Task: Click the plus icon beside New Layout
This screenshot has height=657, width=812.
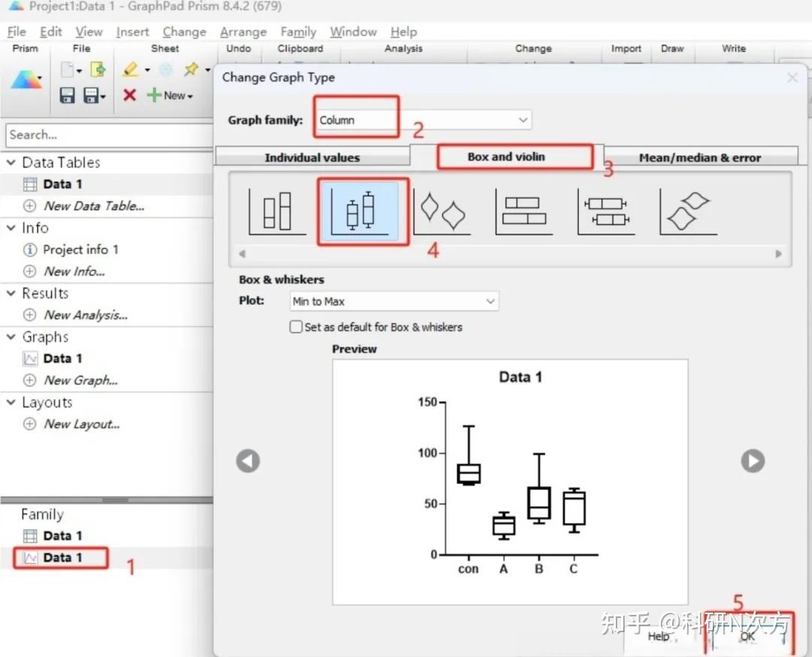Action: coord(29,424)
